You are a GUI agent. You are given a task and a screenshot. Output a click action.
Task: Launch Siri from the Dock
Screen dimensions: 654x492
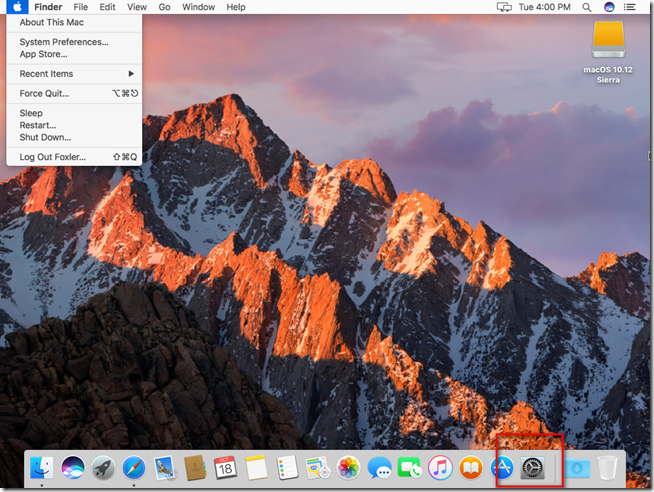(x=73, y=467)
